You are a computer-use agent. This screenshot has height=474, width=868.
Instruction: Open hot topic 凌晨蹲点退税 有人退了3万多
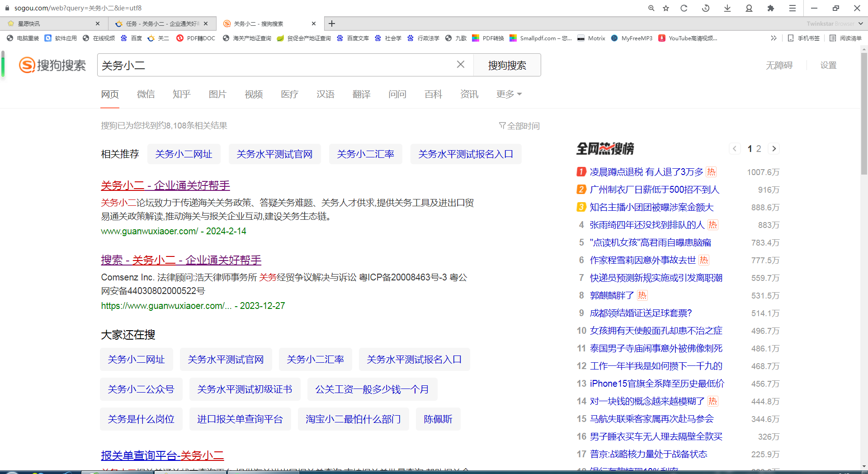click(x=646, y=172)
